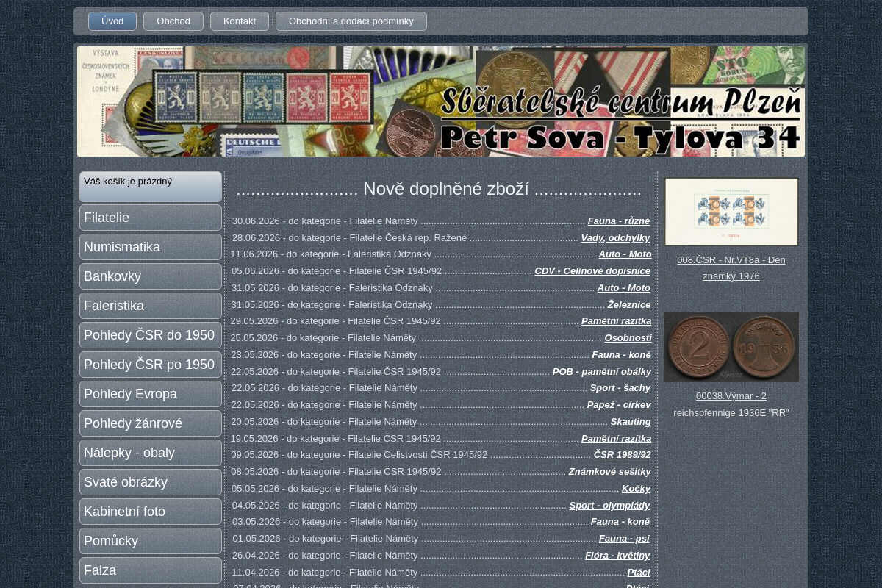The image size is (882, 588).
Task: Open 00038.Výmar 2 reichspfennige 1936E link
Action: tap(731, 404)
